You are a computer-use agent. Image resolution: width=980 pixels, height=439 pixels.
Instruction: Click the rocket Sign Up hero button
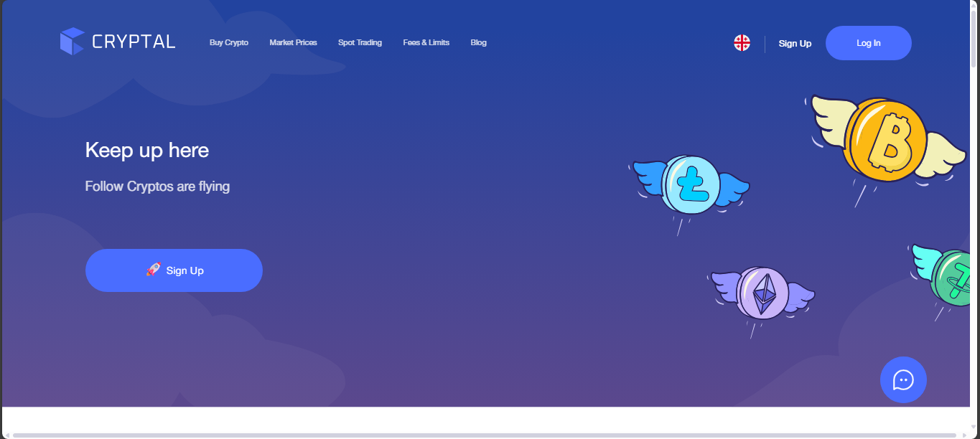click(174, 270)
